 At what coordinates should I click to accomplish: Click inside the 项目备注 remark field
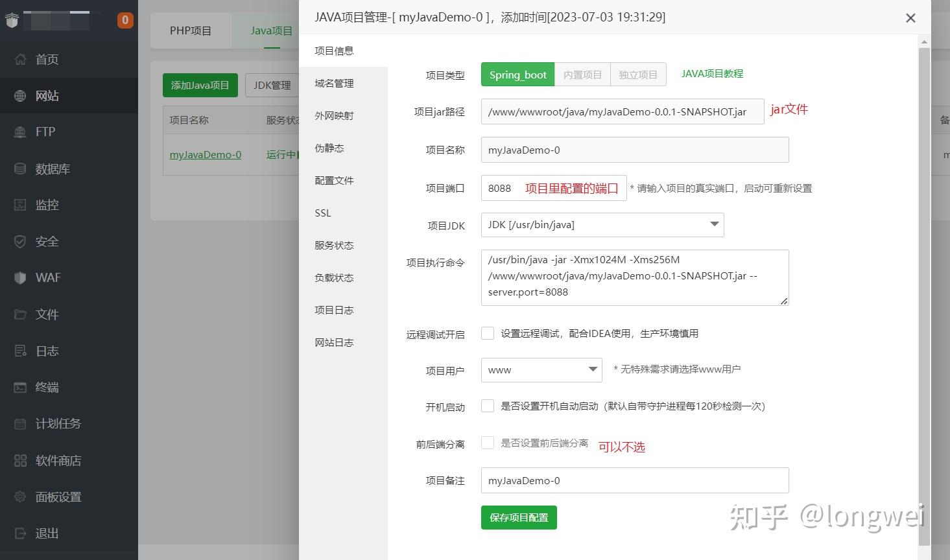pos(634,480)
